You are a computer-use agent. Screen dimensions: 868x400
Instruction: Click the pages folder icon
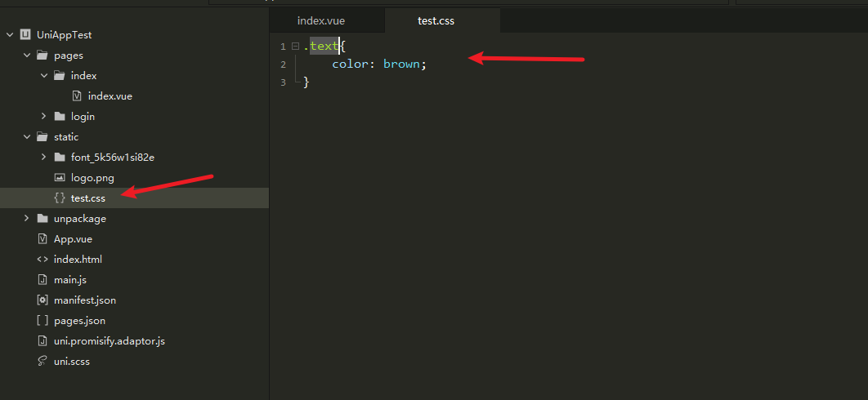pyautogui.click(x=42, y=56)
